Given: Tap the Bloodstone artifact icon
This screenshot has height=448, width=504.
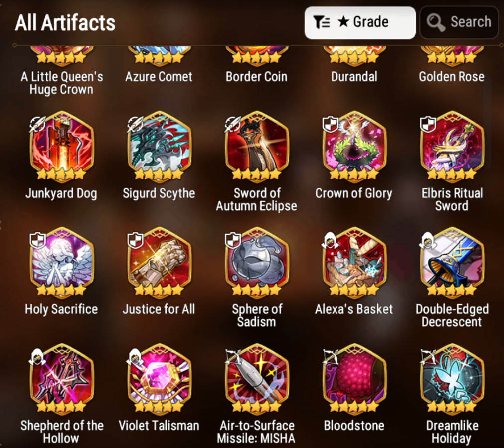Looking at the screenshot, I should (354, 378).
